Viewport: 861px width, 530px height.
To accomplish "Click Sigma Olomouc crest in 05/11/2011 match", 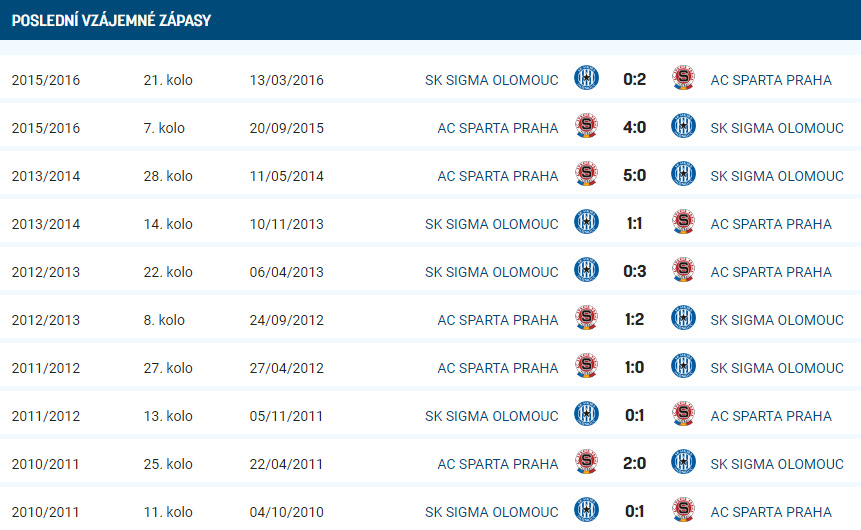I will click(x=586, y=414).
